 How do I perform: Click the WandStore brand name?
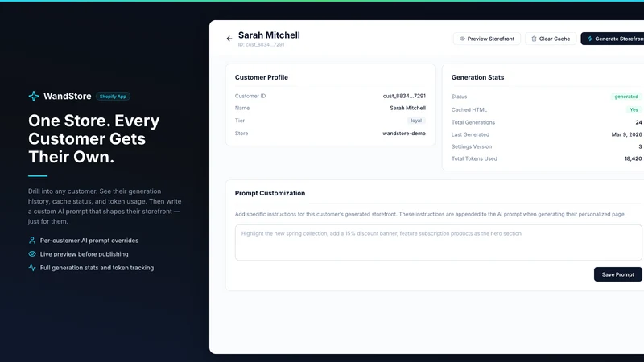click(x=68, y=96)
